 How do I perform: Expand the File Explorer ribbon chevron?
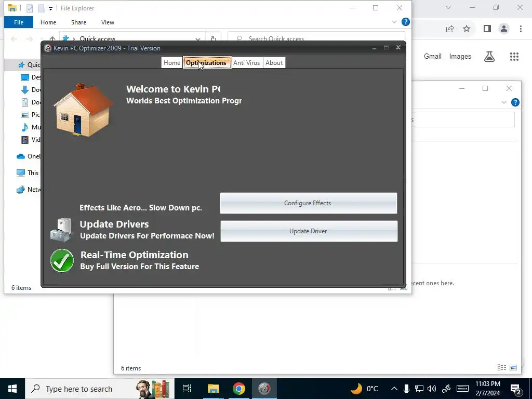(394, 22)
